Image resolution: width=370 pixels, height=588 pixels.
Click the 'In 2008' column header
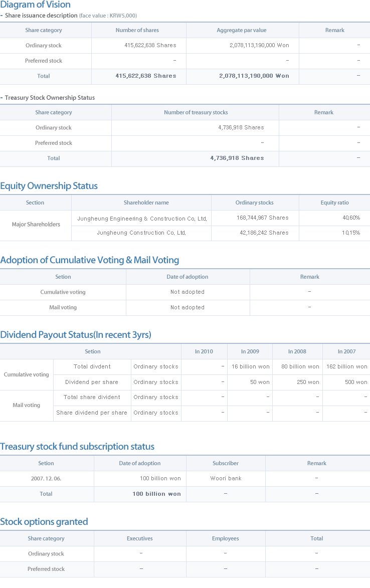click(x=297, y=351)
